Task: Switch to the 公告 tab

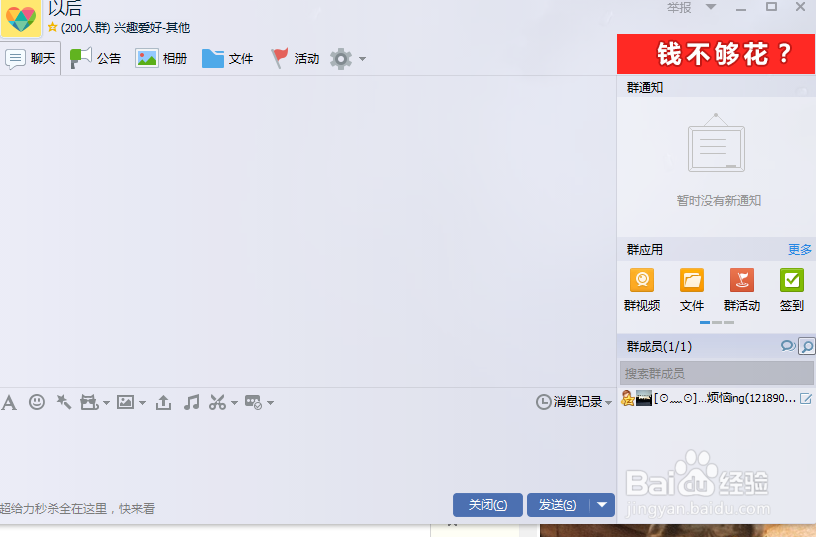Action: (x=95, y=58)
